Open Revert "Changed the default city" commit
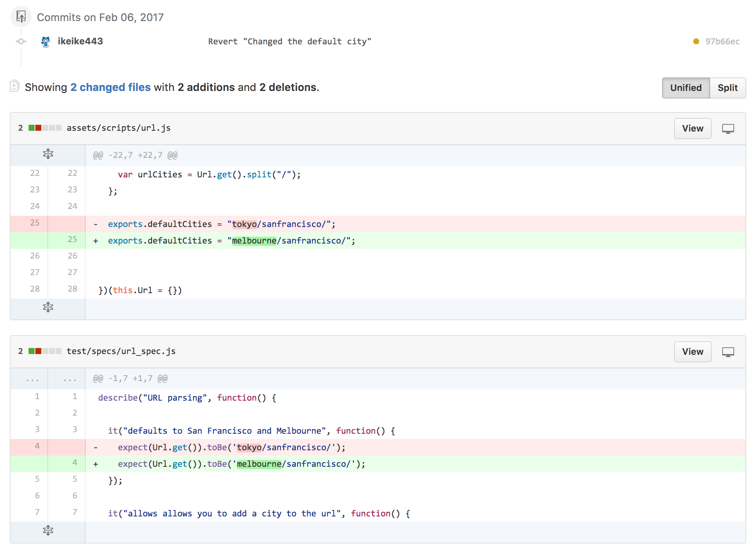756x551 pixels. coord(289,41)
